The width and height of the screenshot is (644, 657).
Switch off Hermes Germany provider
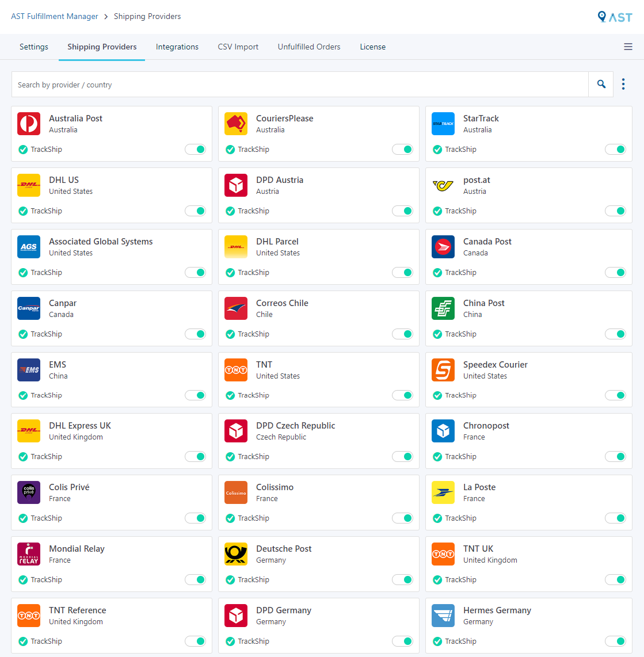pos(615,641)
